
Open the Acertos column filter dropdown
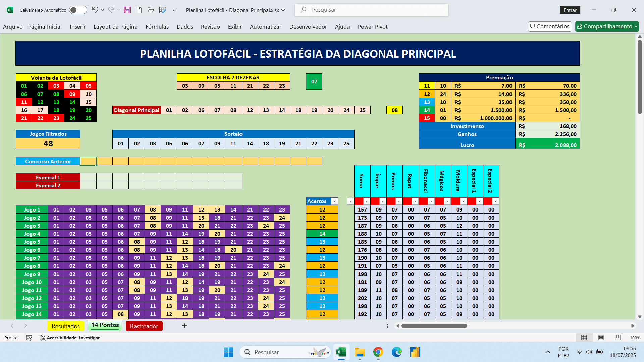[334, 201]
